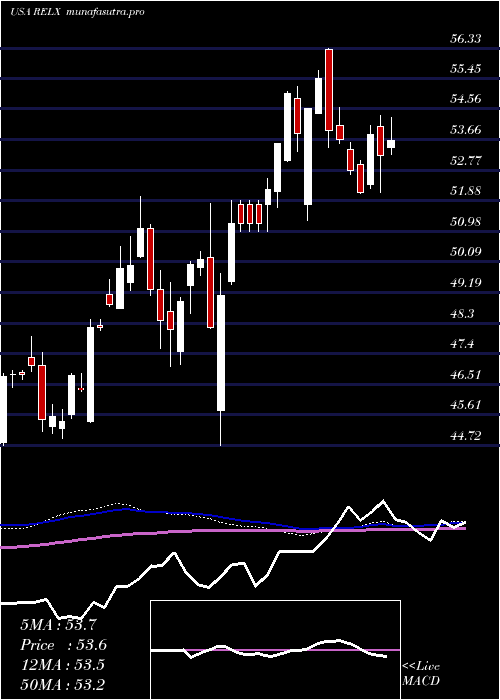Select the 51.88 price axis label
The image size is (500, 700).
point(465,192)
